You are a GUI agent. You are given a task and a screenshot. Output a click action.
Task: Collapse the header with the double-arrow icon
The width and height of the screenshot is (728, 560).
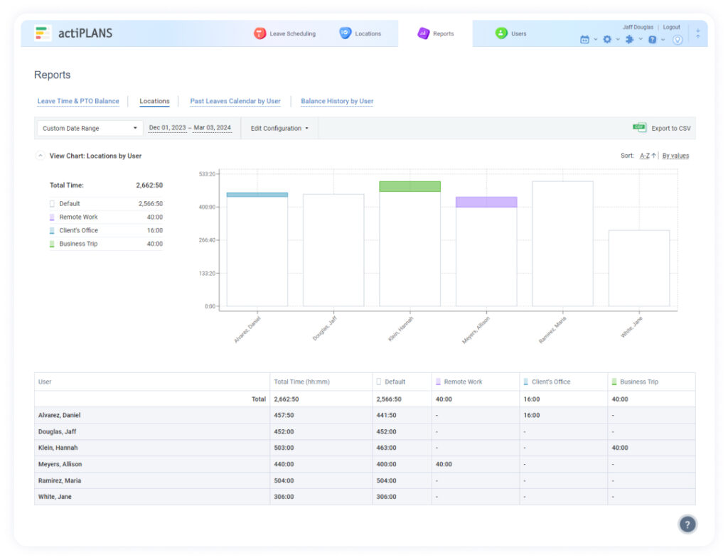(697, 33)
